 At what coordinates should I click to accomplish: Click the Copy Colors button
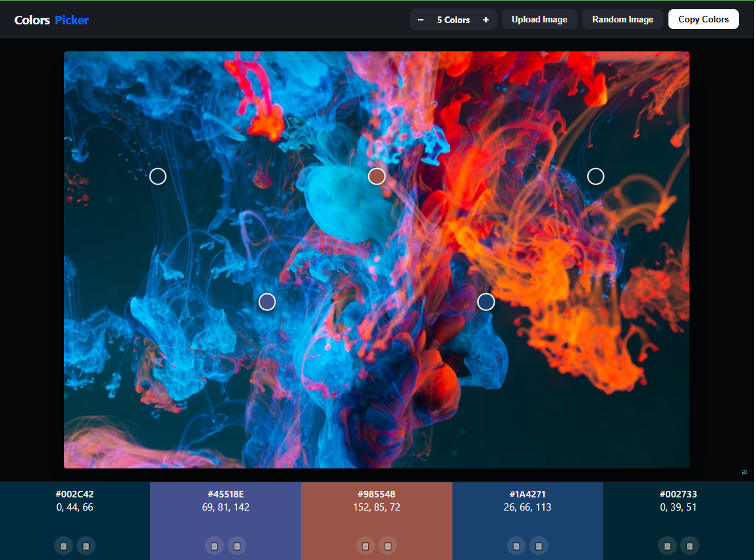coord(703,19)
